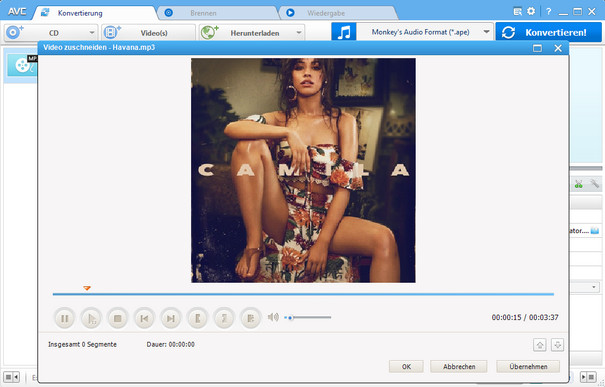Click the music note audio format icon
The width and height of the screenshot is (605, 387).
pos(344,32)
